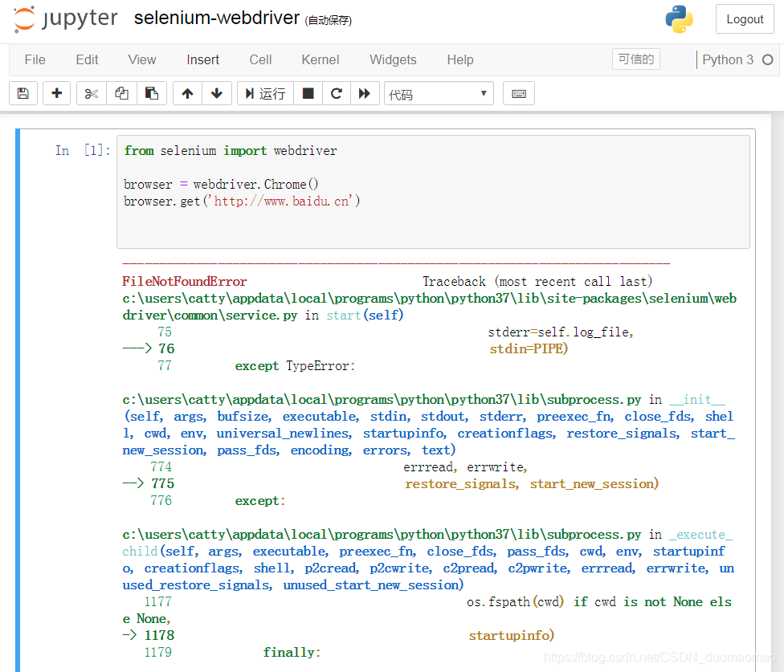Click the kernel idle indicator circle
The height and width of the screenshot is (672, 784).
pyautogui.click(x=767, y=60)
